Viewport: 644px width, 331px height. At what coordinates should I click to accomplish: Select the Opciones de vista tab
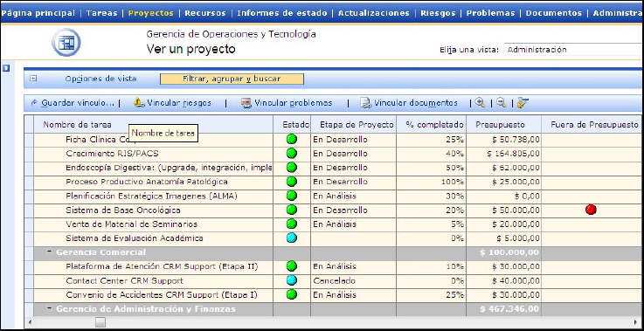100,79
